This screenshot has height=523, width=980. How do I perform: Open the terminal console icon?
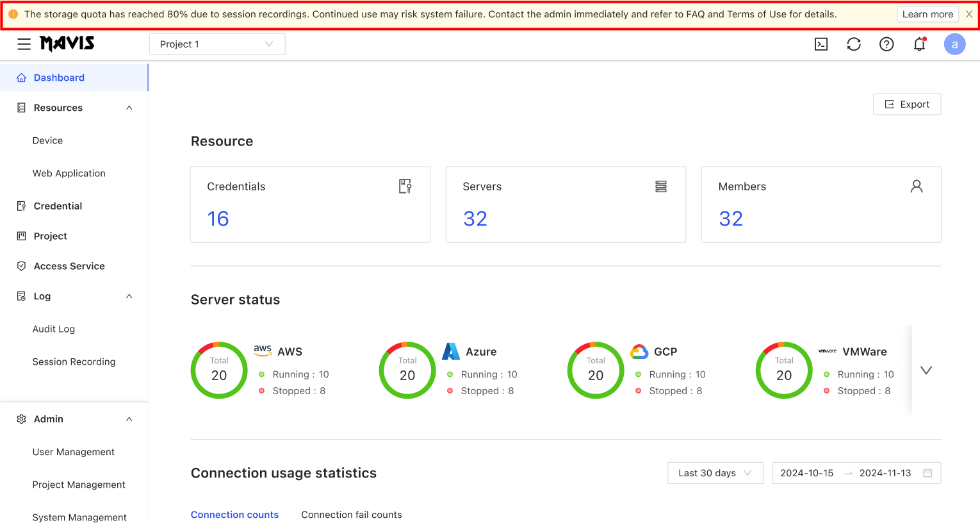click(821, 44)
